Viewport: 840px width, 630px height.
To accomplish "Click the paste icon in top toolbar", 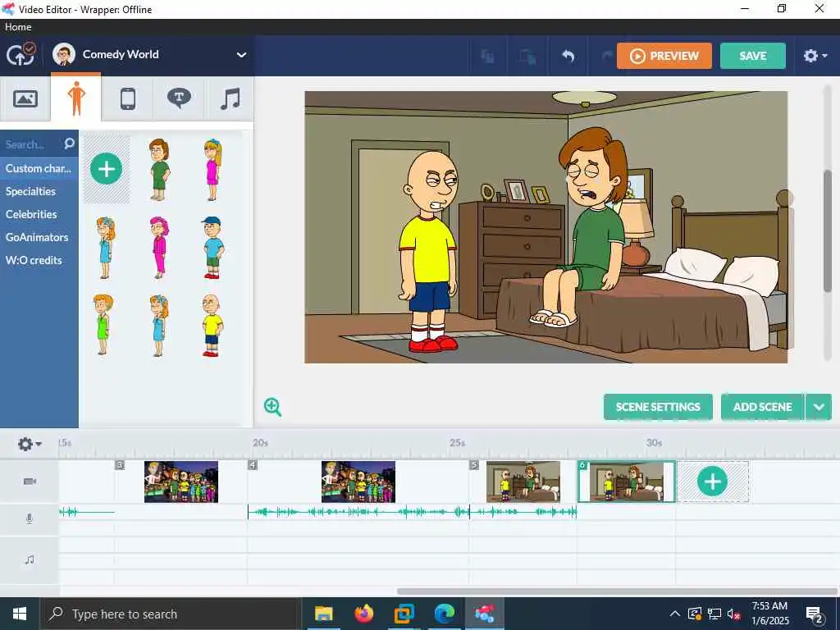I will click(x=527, y=56).
